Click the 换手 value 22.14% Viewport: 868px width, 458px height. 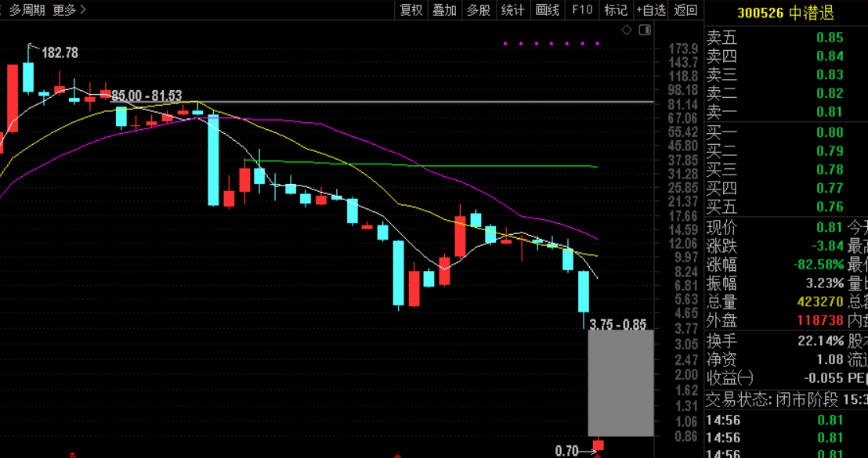pyautogui.click(x=821, y=341)
